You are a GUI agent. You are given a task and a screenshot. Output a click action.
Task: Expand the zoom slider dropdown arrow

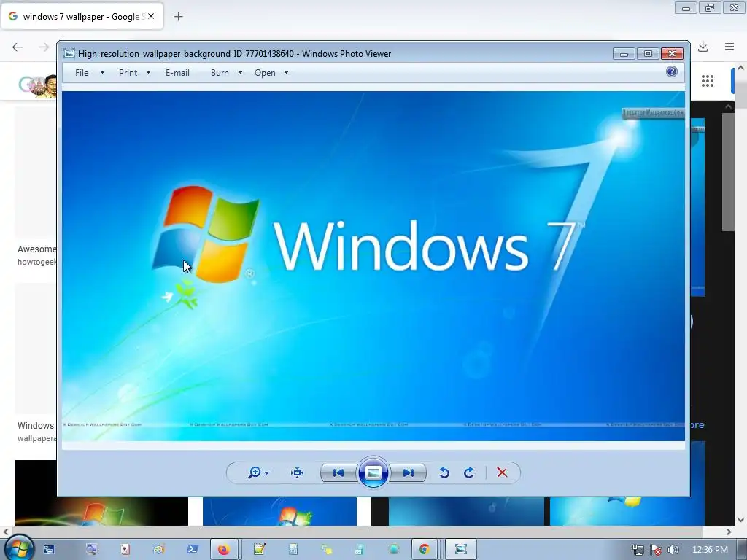(x=267, y=472)
